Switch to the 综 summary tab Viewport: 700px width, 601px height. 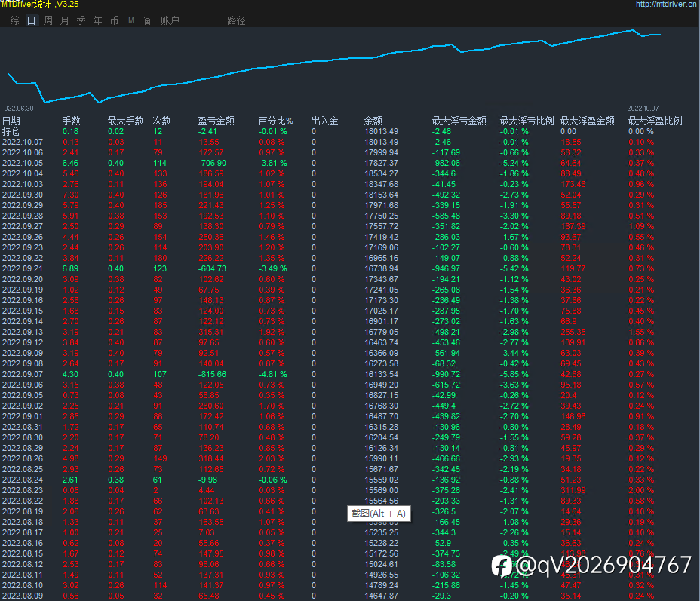pos(15,20)
